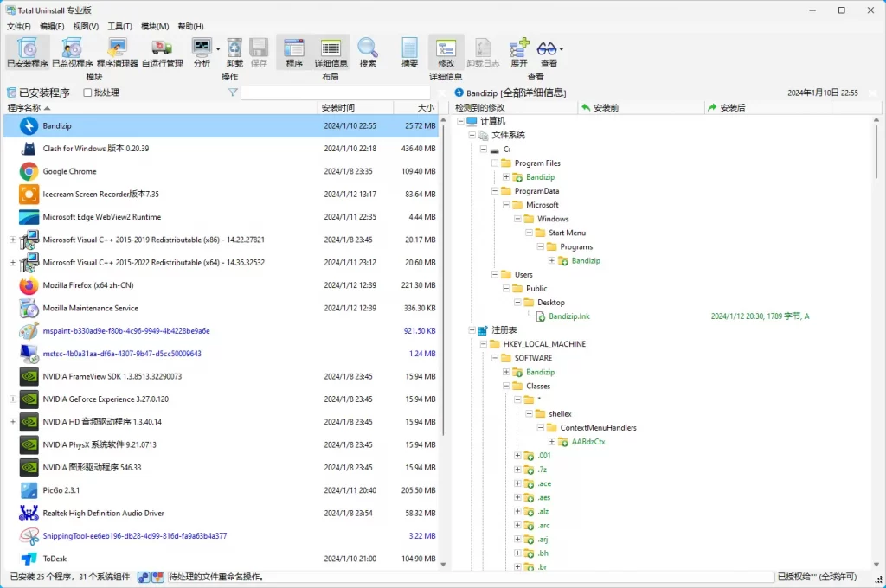886x588 pixels.
Task: Open the 视图(V) menu
Action: (86, 27)
